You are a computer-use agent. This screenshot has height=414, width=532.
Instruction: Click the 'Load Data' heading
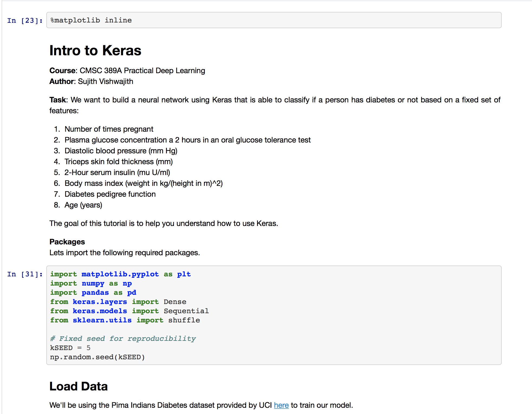tap(79, 386)
